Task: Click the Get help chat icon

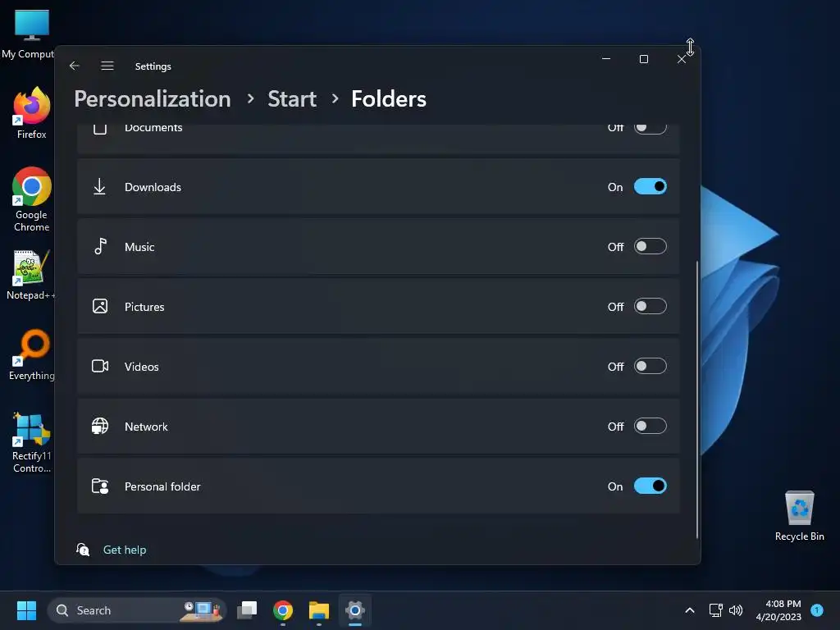Action: pos(83,549)
